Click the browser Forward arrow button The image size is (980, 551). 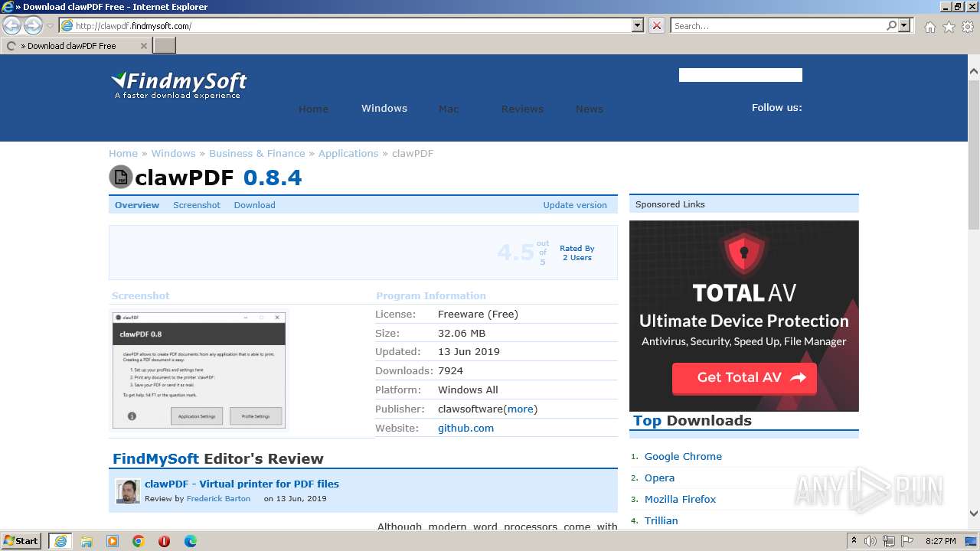[33, 25]
